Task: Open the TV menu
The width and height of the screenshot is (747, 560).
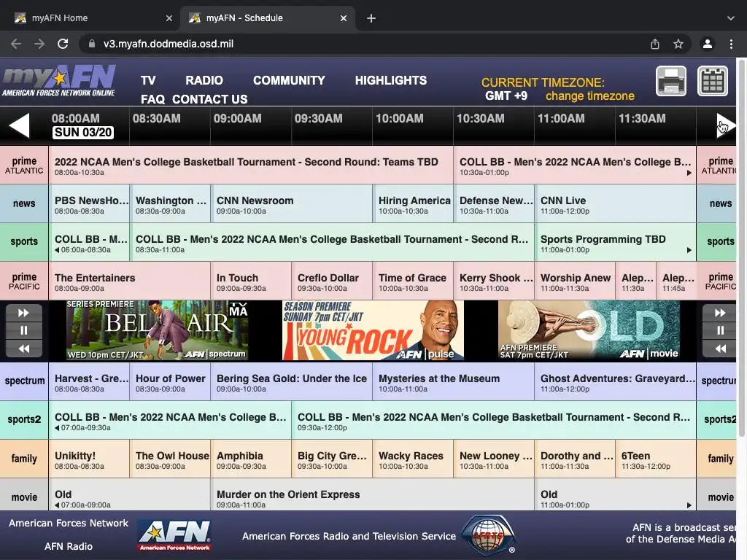Action: coord(148,80)
